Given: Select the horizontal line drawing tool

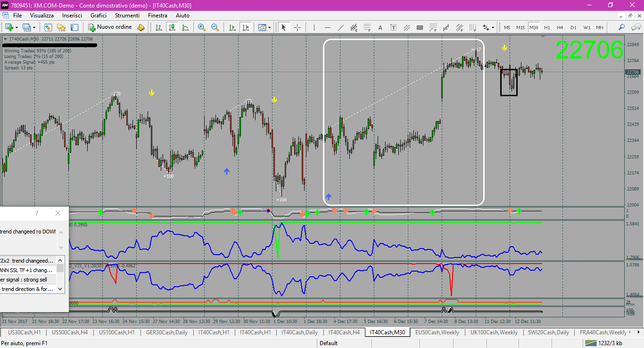Looking at the screenshot, I should [327, 27].
